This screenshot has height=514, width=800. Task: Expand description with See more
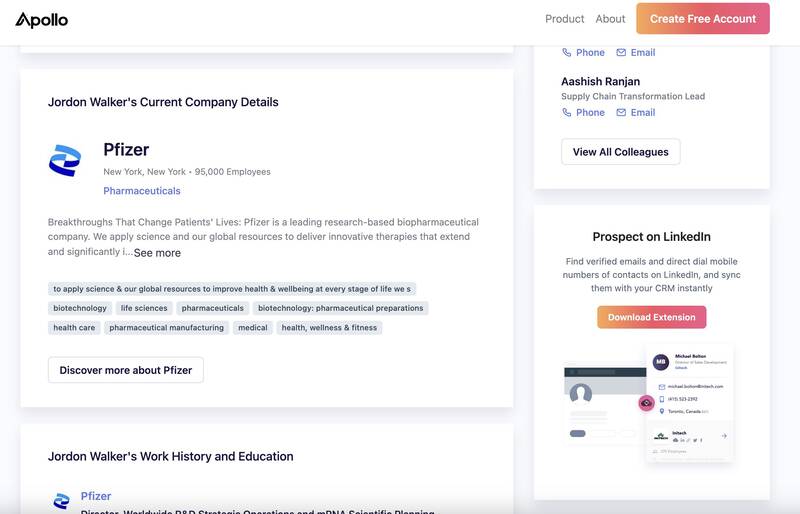[x=157, y=253]
